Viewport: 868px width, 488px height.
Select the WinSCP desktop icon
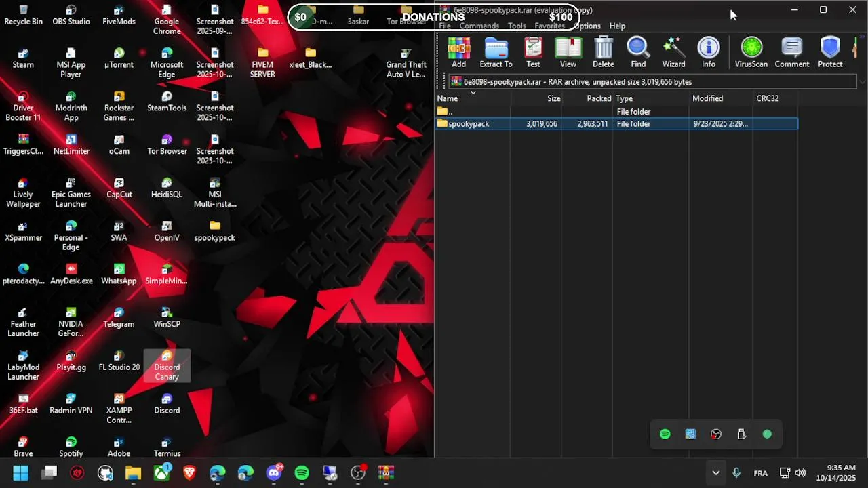(167, 317)
